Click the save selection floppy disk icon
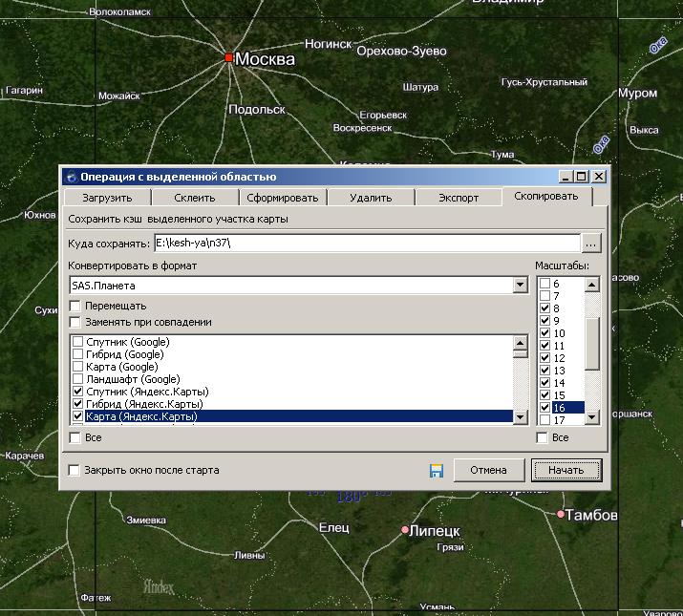This screenshot has height=616, width=683. click(437, 470)
